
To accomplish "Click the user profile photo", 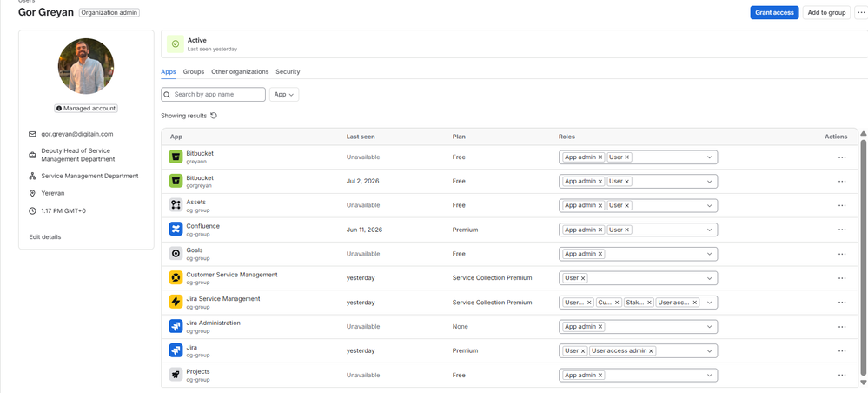I will [x=86, y=66].
